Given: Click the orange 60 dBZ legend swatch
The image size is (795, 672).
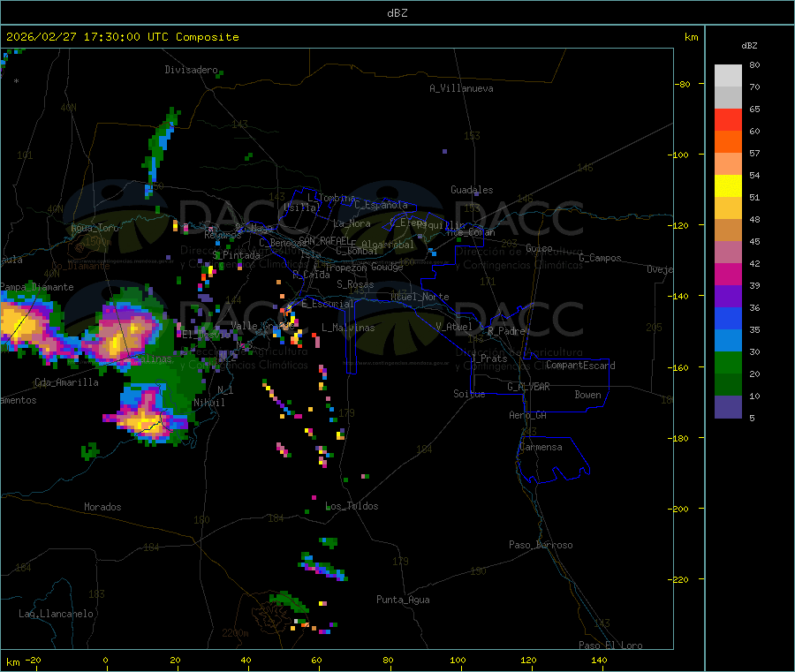Looking at the screenshot, I should point(728,142).
